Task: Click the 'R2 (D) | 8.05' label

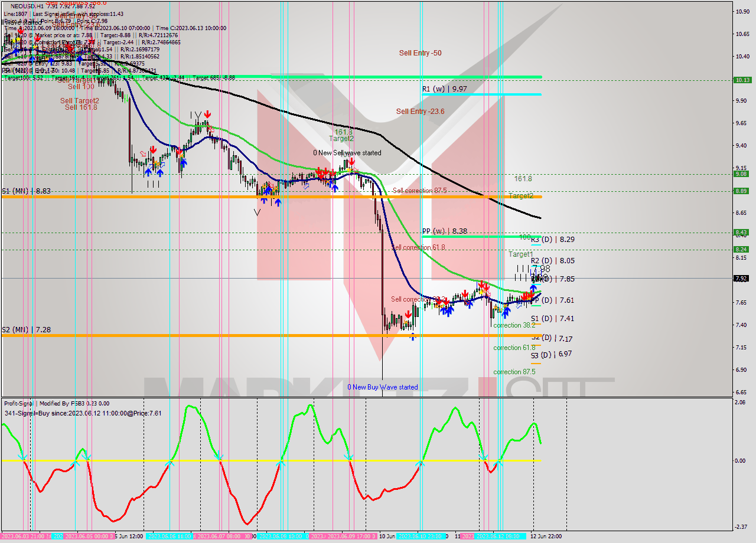Action: pos(552,260)
